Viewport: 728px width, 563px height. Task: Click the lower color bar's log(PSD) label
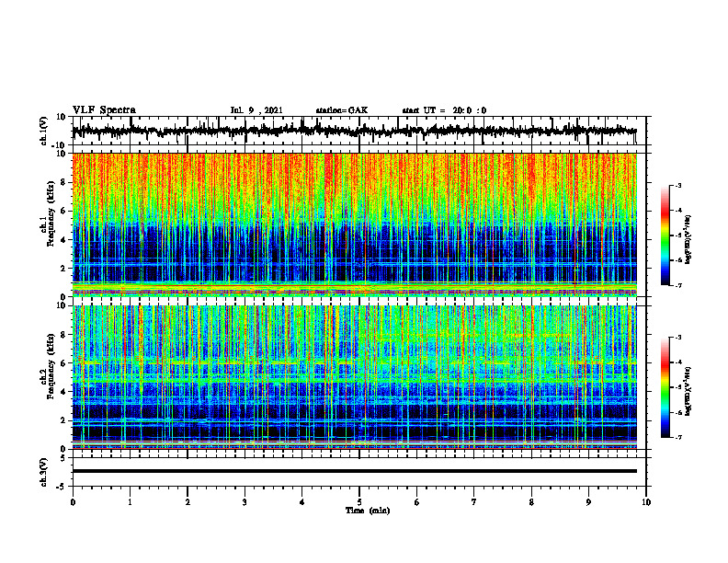point(689,391)
